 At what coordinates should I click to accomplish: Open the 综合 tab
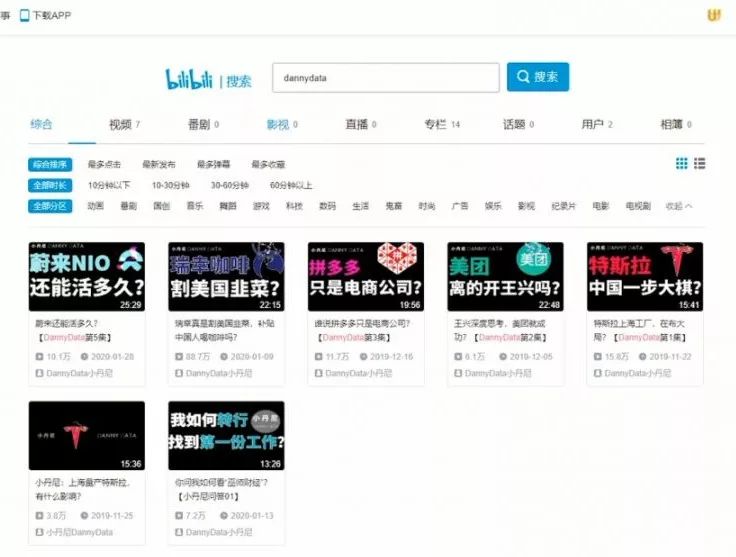click(41, 124)
